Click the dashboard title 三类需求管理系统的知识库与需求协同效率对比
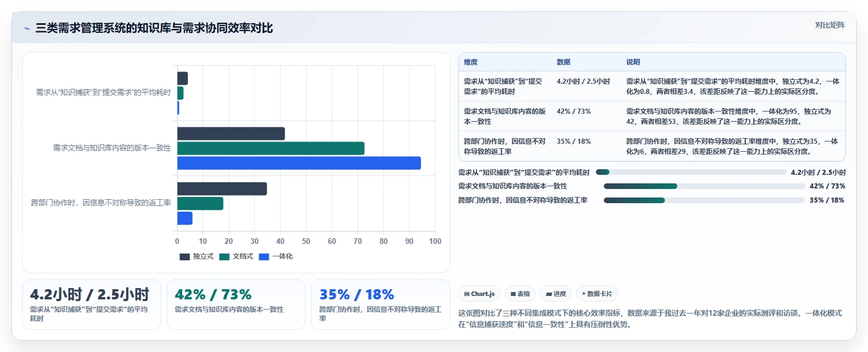Viewport: 868px width, 352px height. pos(154,28)
